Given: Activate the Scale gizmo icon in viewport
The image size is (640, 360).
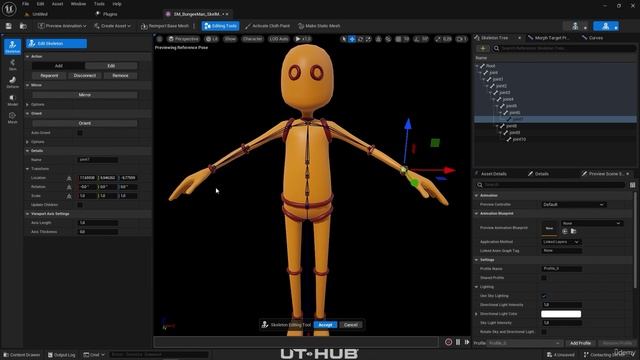Looking at the screenshot, I should 368,39.
